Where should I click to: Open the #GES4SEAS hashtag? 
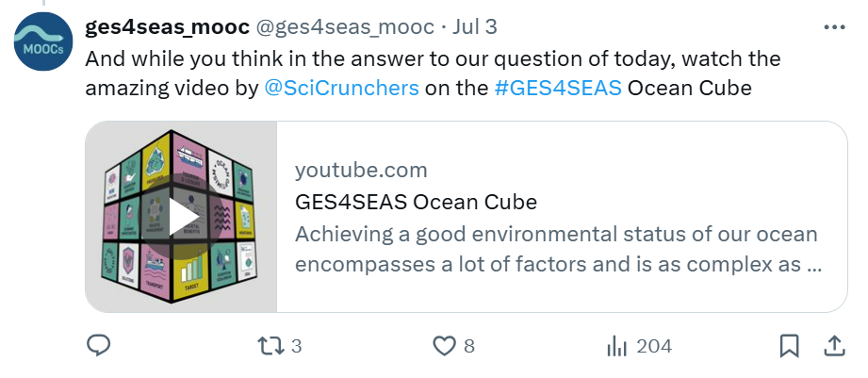click(x=556, y=88)
